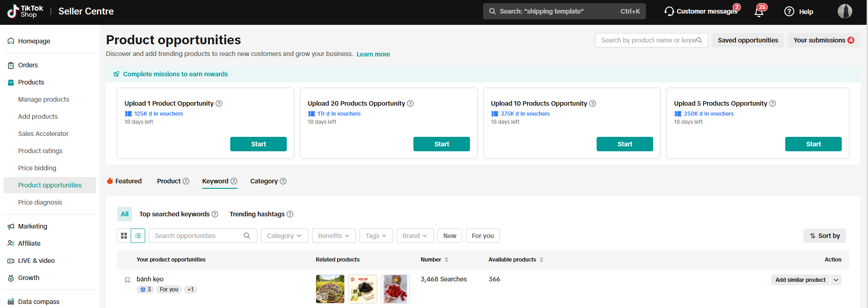The height and width of the screenshot is (308, 868).
Task: Select the Top searched keywords tab
Action: pos(174,214)
